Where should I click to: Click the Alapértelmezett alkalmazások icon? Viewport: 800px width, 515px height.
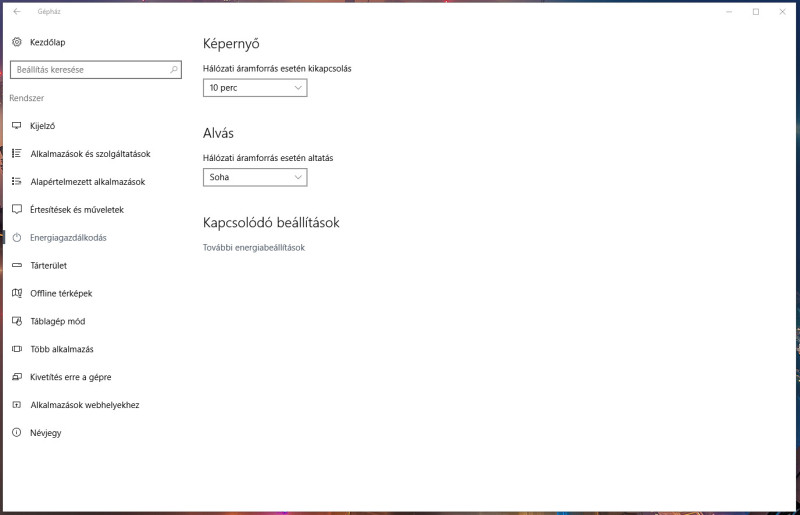point(17,181)
